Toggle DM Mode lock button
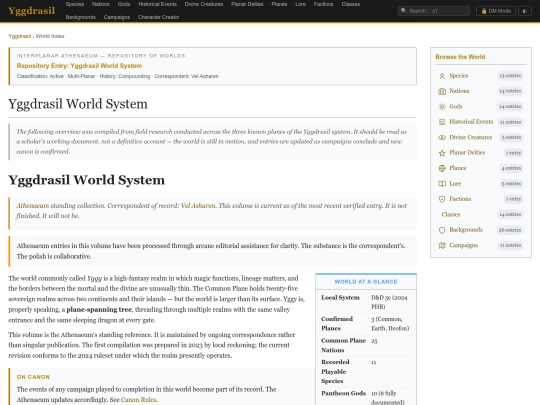Image resolution: width=540 pixels, height=405 pixels. coord(496,11)
